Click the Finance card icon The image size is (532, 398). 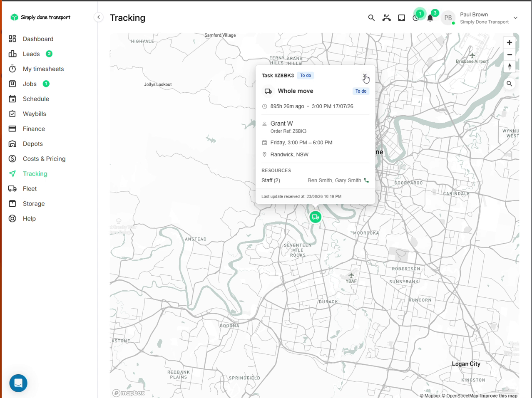click(12, 129)
